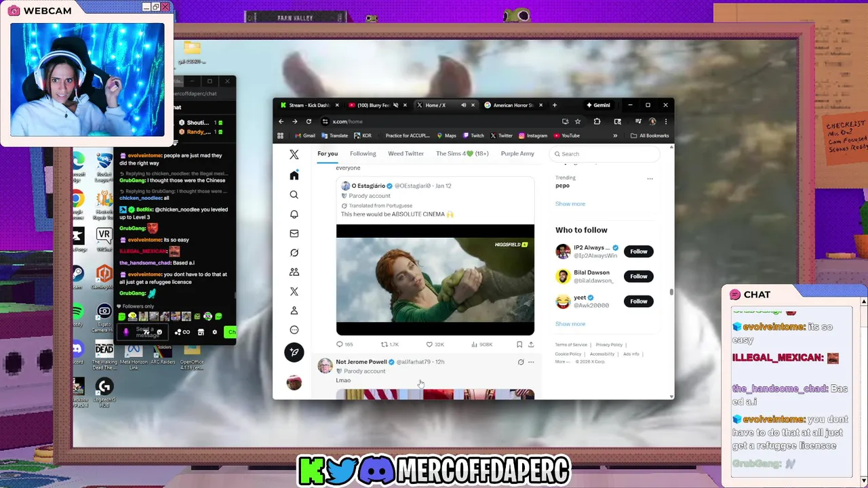Open Privacy Policy link
Viewport: 868px width, 488px height.
click(x=609, y=345)
